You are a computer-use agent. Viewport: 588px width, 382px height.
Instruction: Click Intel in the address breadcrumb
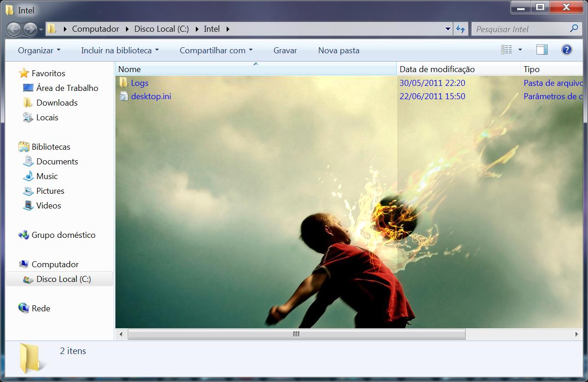click(x=211, y=29)
